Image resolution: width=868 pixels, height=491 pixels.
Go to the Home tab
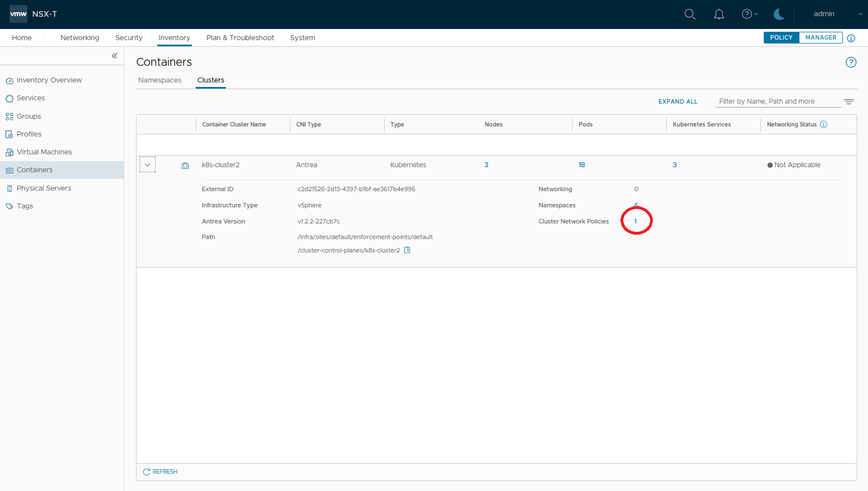pos(22,38)
